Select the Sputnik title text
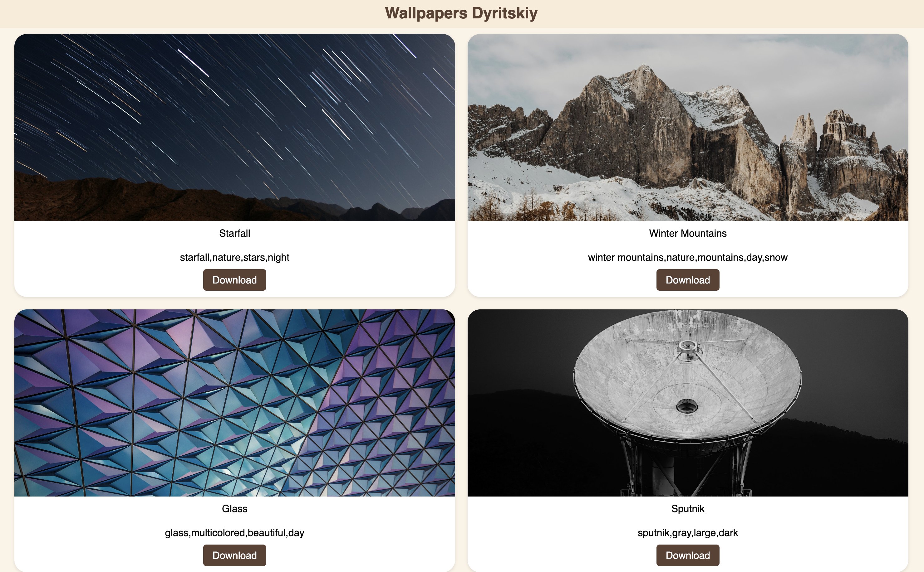The width and height of the screenshot is (924, 572). [688, 509]
